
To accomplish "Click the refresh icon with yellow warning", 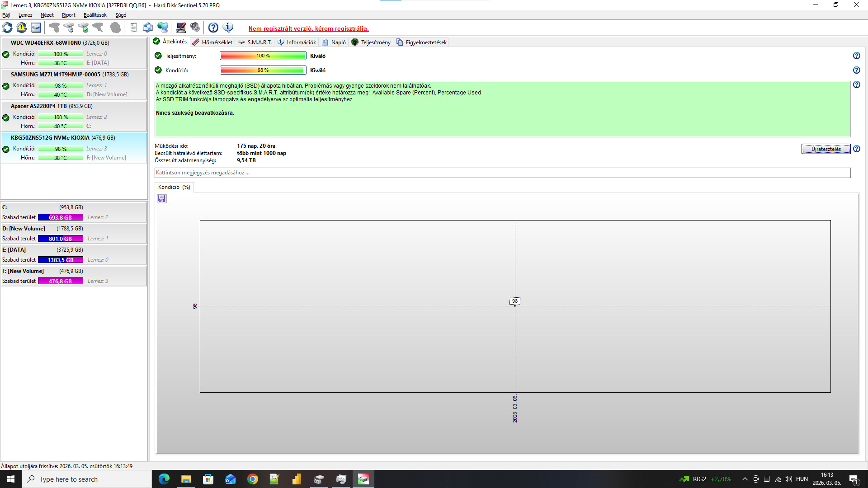I will pyautogui.click(x=22, y=28).
